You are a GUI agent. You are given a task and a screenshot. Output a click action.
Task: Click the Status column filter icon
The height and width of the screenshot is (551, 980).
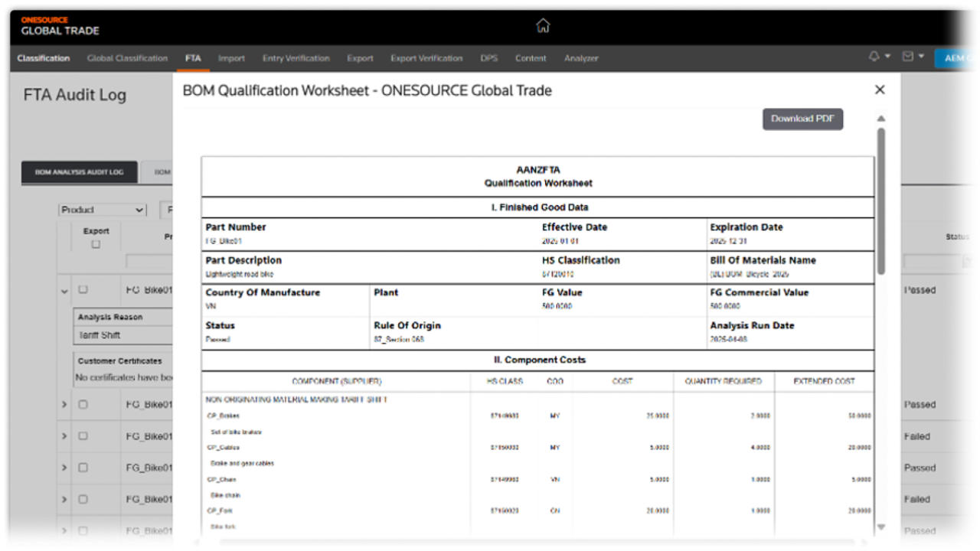tap(969, 262)
